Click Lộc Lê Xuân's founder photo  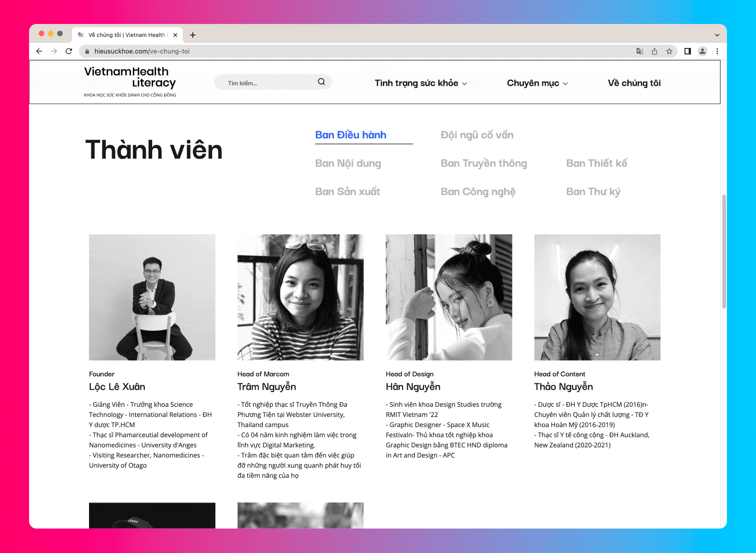click(x=152, y=297)
